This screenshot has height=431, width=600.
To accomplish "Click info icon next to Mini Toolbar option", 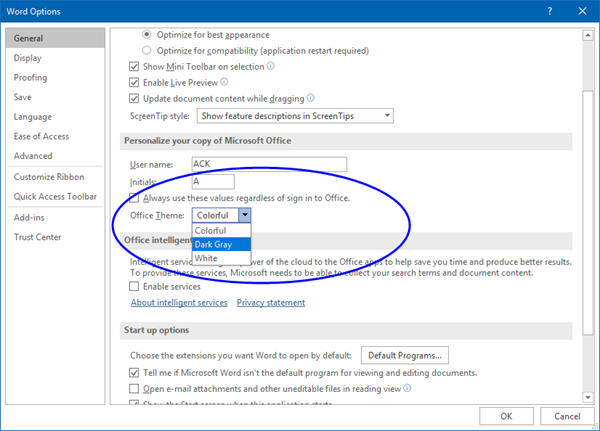I will [271, 66].
